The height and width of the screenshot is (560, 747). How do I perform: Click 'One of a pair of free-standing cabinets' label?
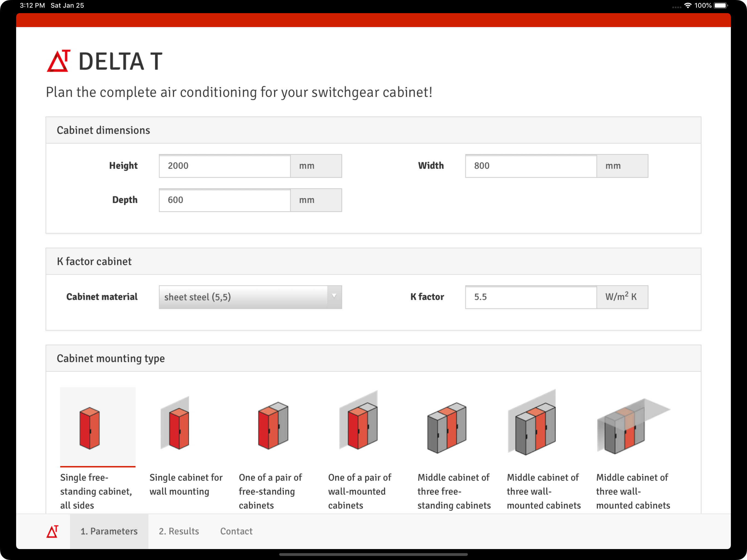pyautogui.click(x=270, y=491)
